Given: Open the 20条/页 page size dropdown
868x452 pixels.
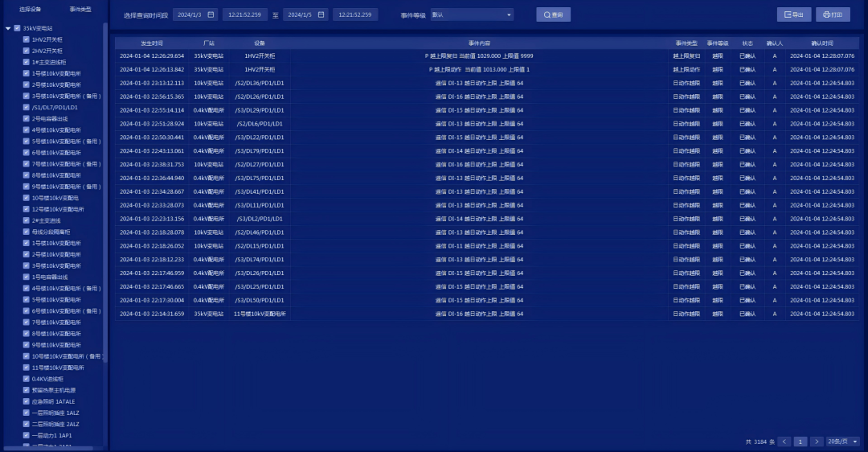Looking at the screenshot, I should point(842,442).
